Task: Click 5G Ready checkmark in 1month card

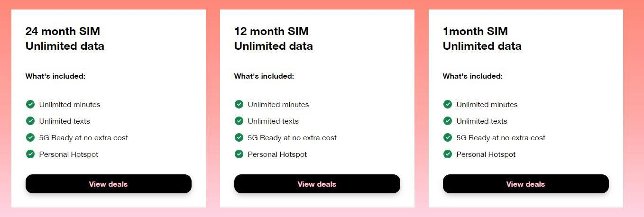Action: 448,137
